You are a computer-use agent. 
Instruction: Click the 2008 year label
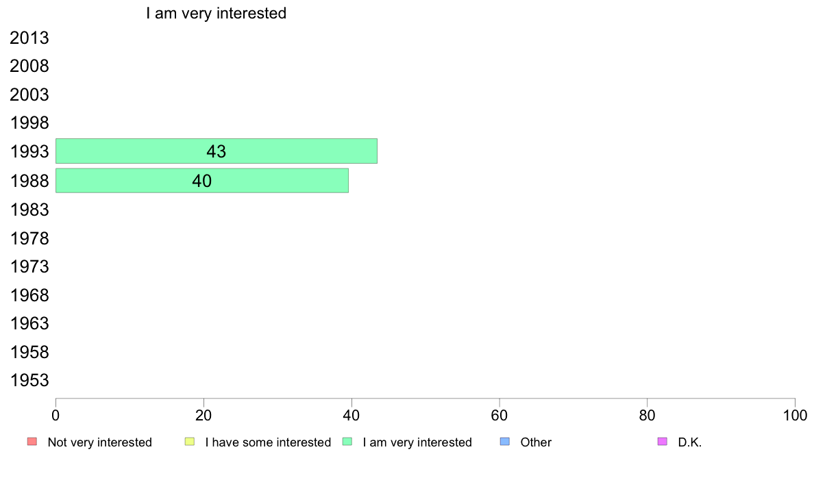click(29, 66)
